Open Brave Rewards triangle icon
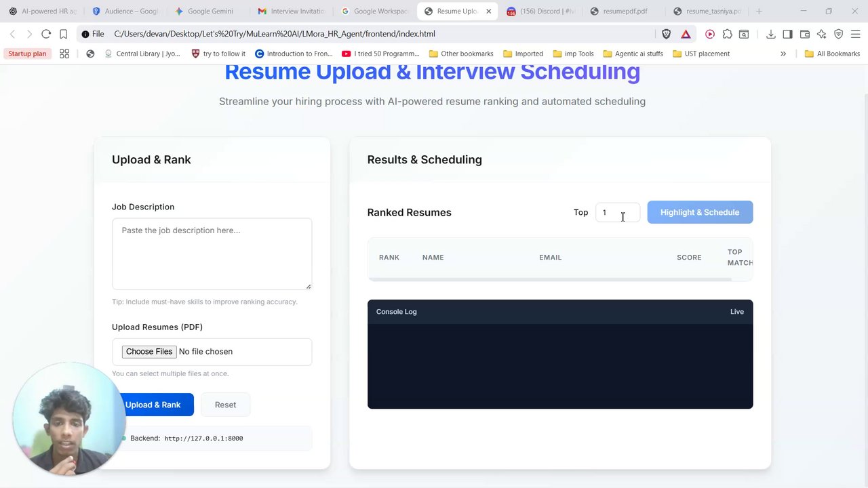 [686, 34]
